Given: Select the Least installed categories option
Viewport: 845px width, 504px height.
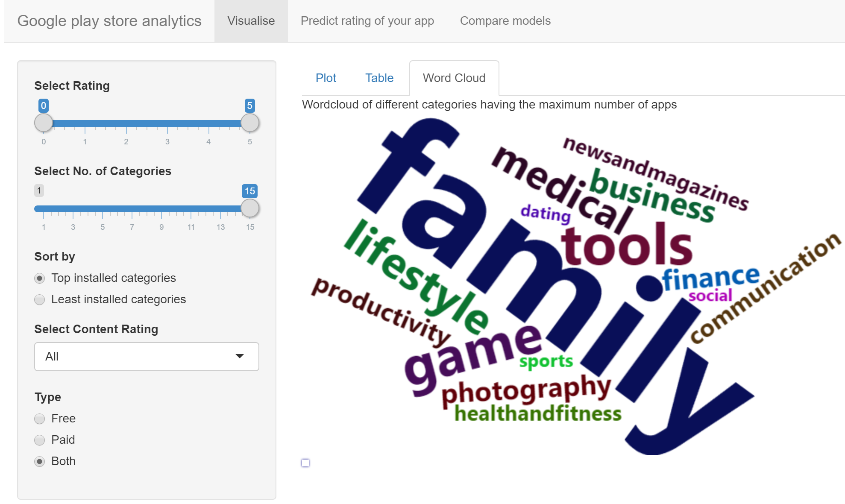Looking at the screenshot, I should (39, 299).
